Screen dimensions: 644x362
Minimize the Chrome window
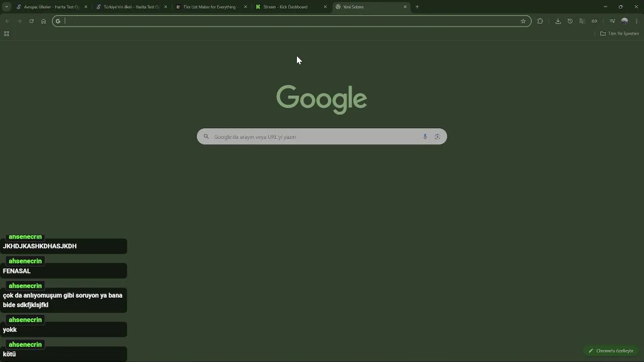pyautogui.click(x=605, y=7)
